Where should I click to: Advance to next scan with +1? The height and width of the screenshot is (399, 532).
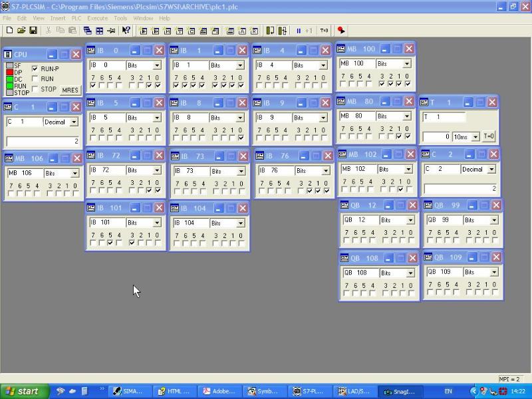pos(309,31)
